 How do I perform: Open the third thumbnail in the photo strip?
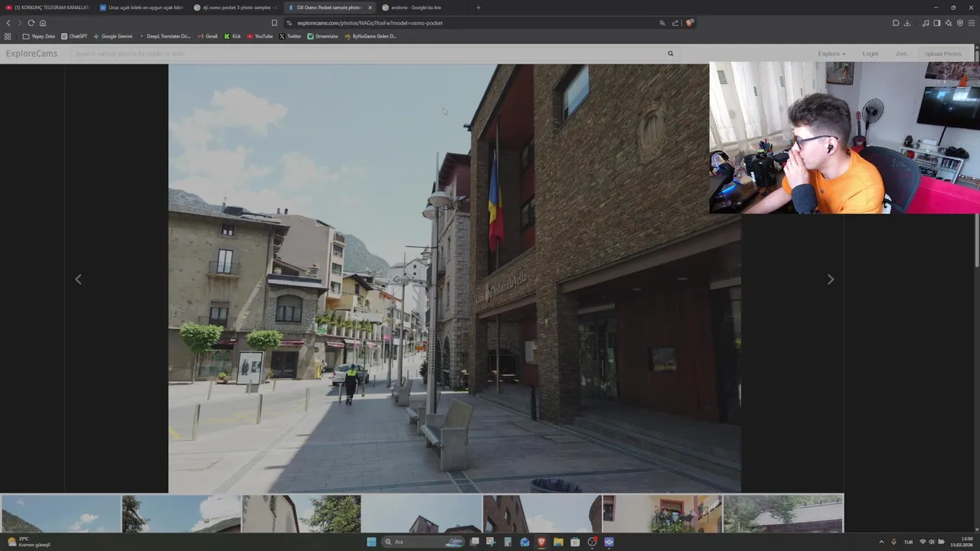click(302, 514)
